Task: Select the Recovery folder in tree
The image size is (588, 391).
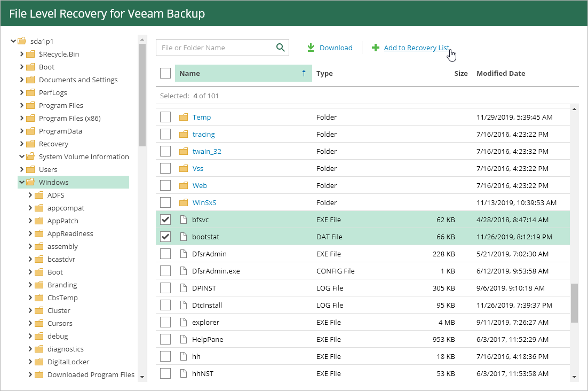Action: point(53,144)
